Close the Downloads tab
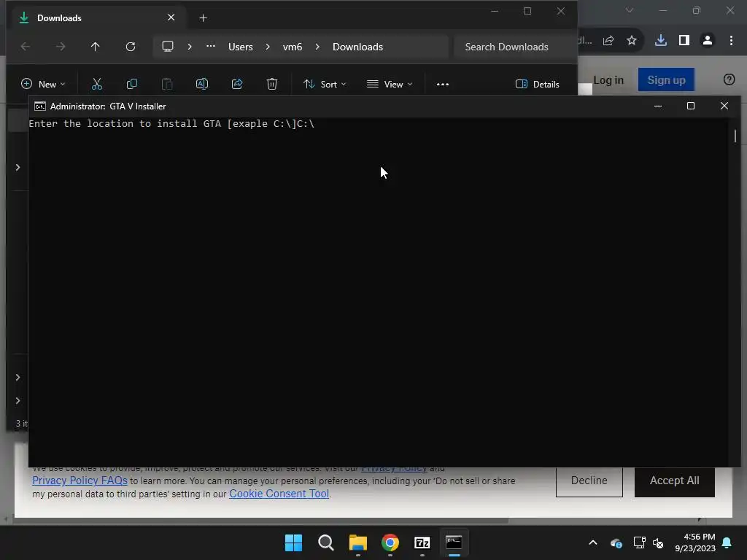This screenshot has height=560, width=747. tap(171, 17)
